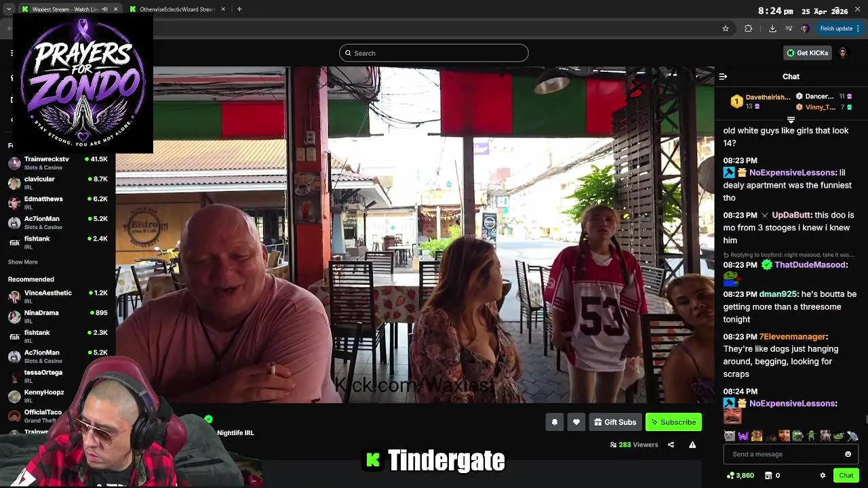Click Ac7ionMan avatar in Following list
The width and height of the screenshot is (868, 488).
[x=14, y=223]
